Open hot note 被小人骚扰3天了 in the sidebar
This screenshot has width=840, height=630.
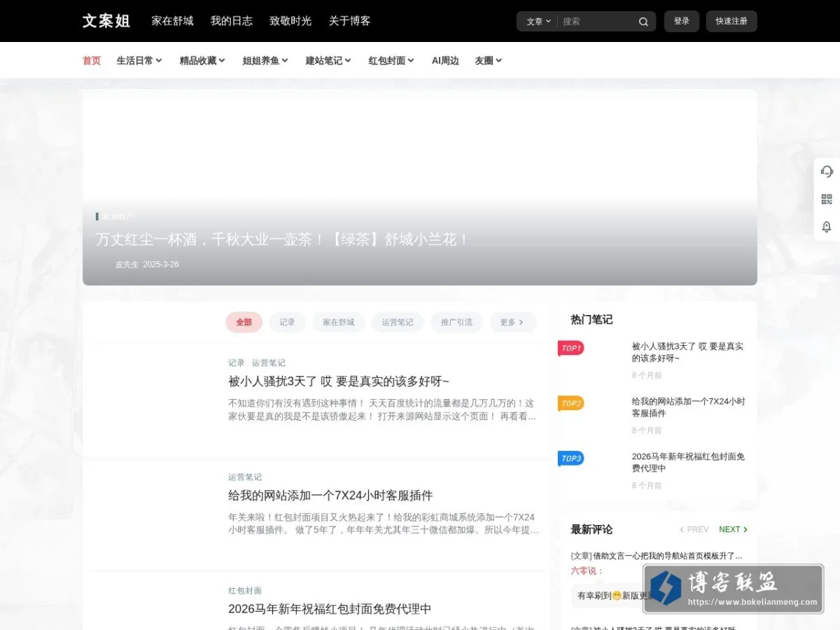pos(688,352)
